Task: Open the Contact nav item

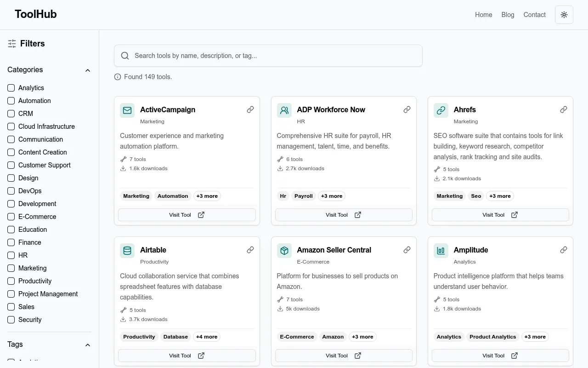Action: (x=535, y=15)
